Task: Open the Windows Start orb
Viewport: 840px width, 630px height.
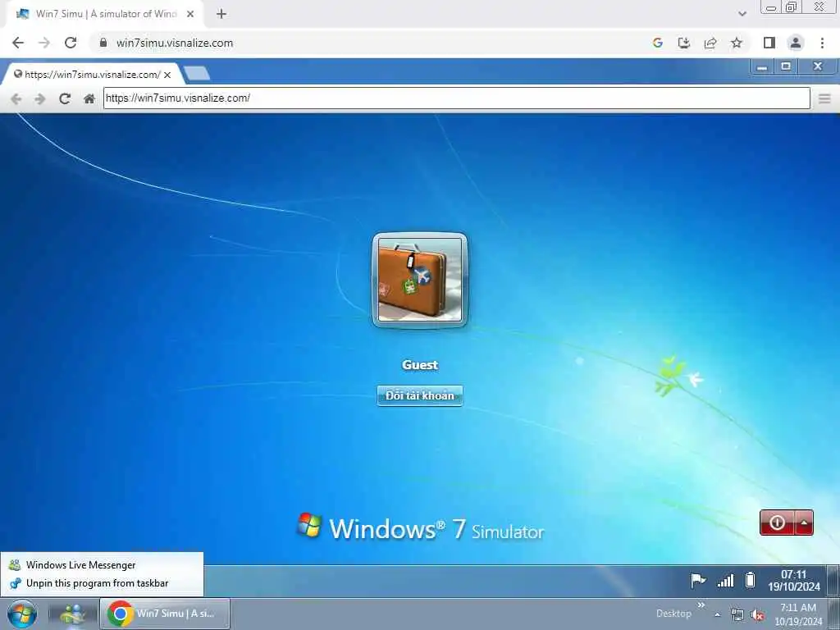Action: 22,614
